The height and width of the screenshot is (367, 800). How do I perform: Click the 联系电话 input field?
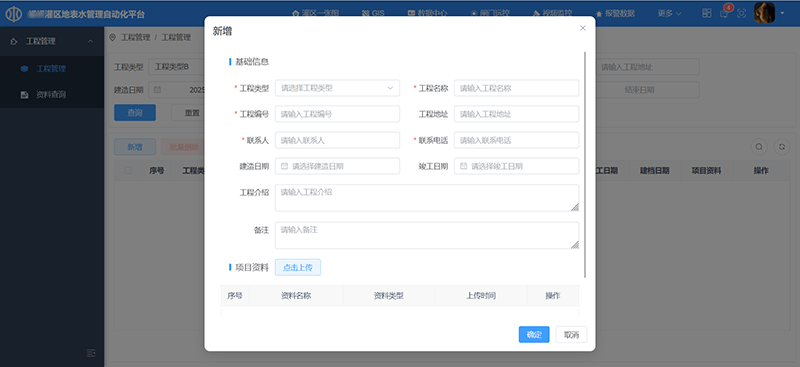point(516,140)
